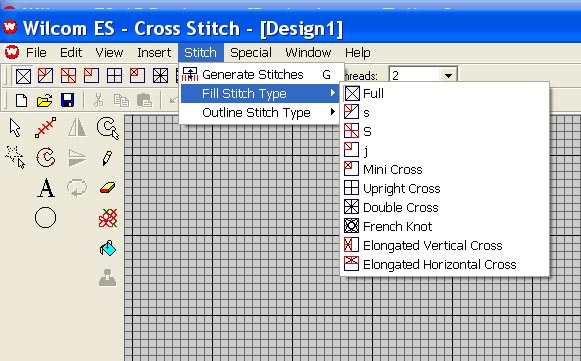Screen dimensions: 581x361
Task: Toggle Full cross stitch toolbar button
Action: (23, 76)
